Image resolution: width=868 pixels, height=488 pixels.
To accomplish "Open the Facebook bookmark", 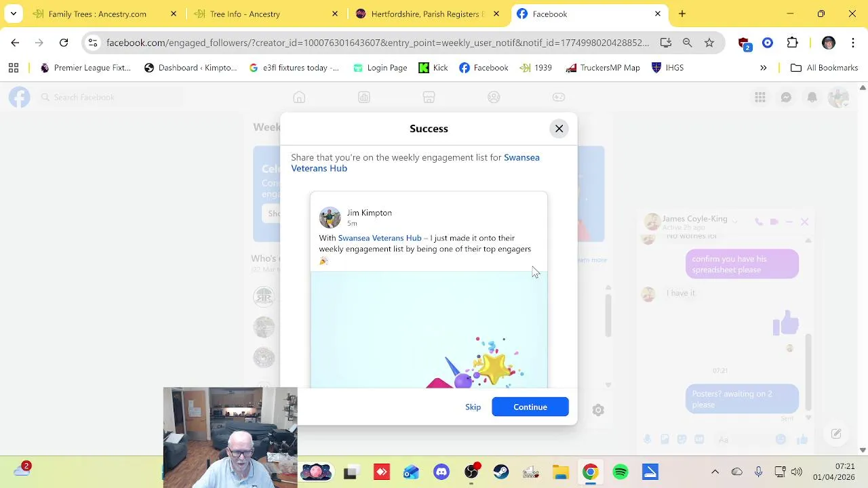I will [484, 68].
